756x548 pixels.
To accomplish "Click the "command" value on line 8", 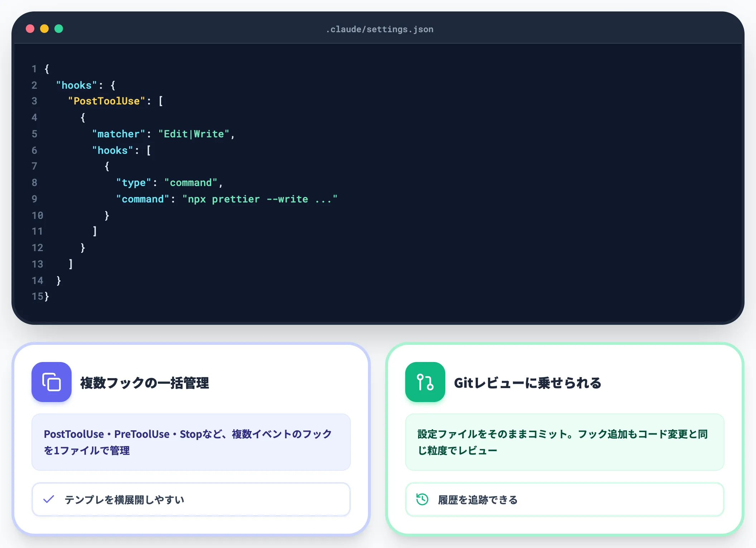I will [x=191, y=183].
